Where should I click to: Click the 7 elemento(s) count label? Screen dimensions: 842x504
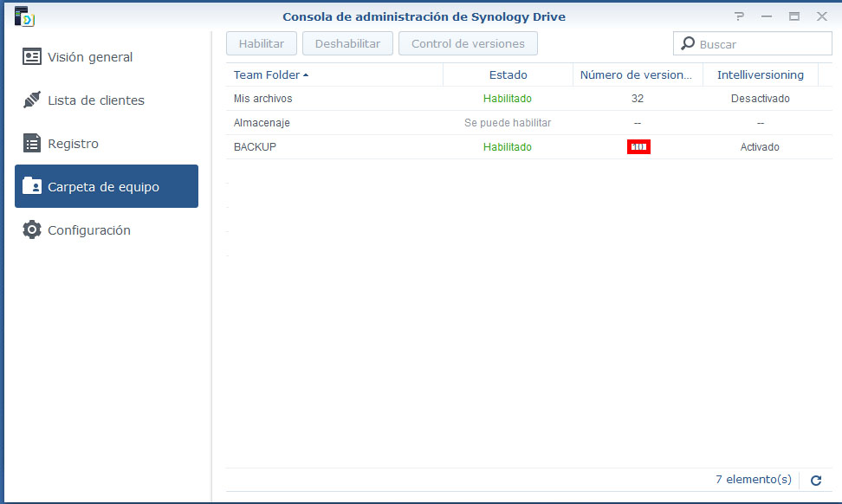point(754,479)
